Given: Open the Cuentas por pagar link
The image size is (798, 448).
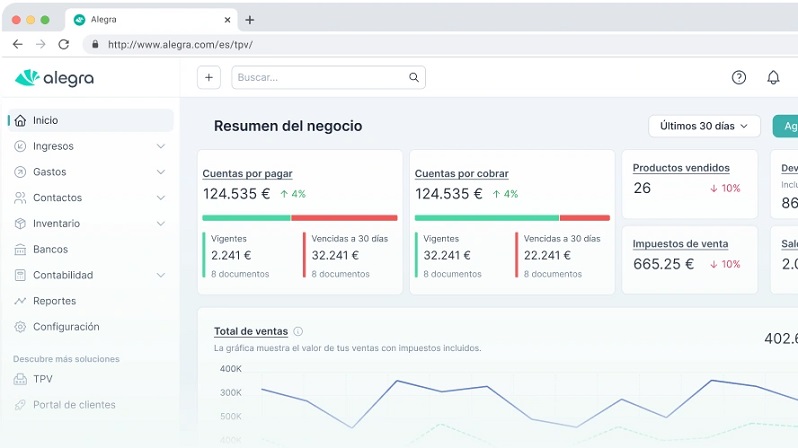Looking at the screenshot, I should (x=247, y=174).
